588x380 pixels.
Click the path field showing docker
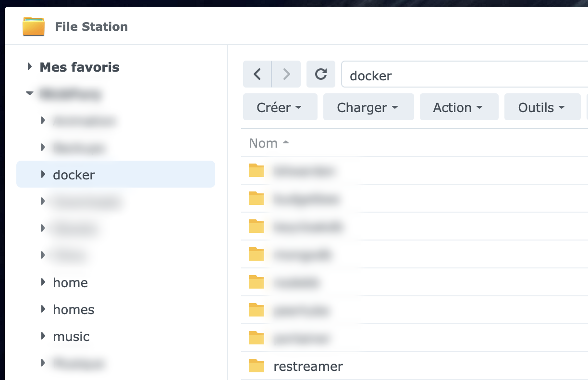tap(461, 76)
